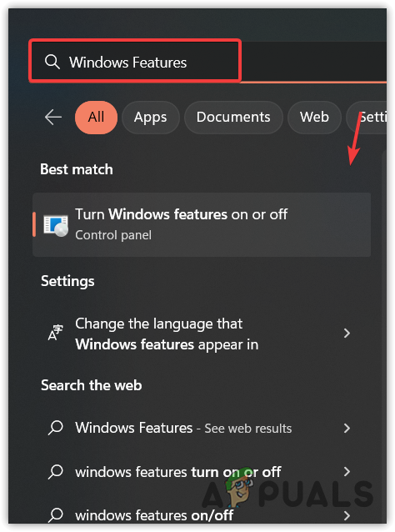Image resolution: width=395 pixels, height=532 pixels.
Task: Open Turn Windows features on or off result
Action: coord(202,224)
